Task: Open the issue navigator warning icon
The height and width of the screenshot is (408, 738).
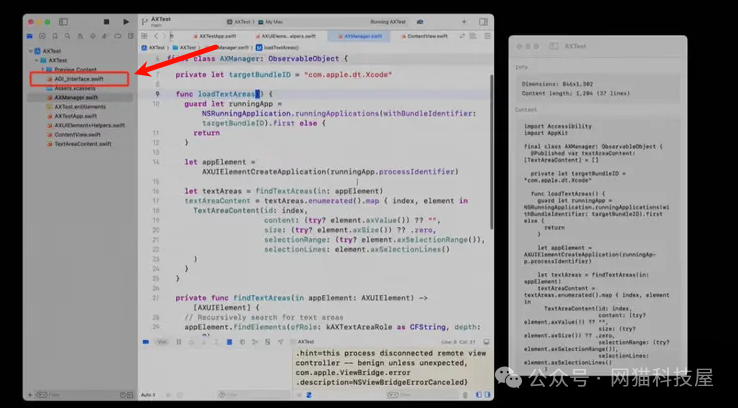Action: coord(82,36)
